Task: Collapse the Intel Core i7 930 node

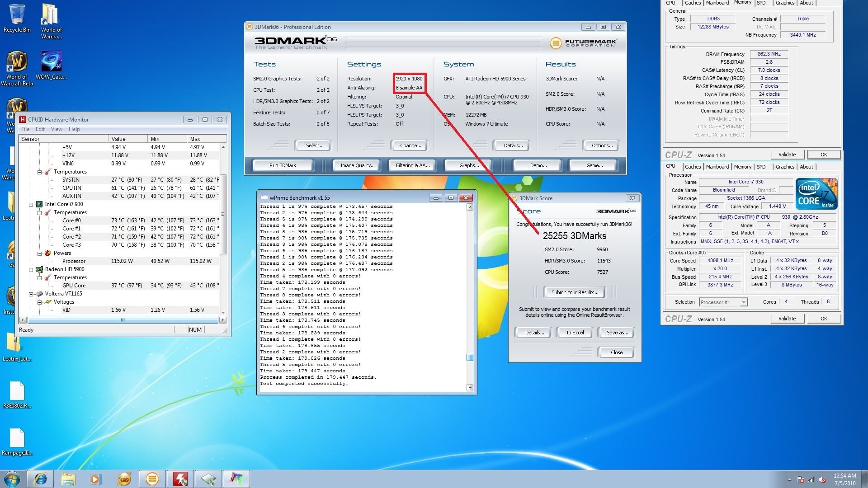Action: pyautogui.click(x=31, y=204)
